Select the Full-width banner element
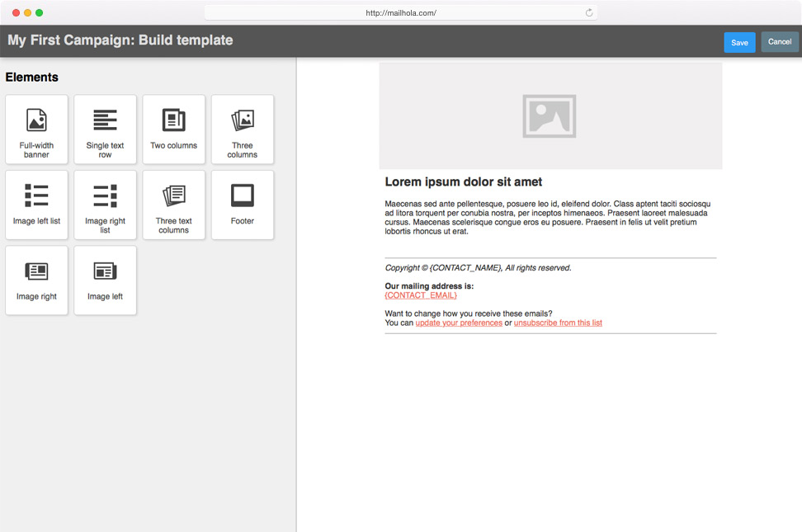The image size is (802, 532). 36,129
